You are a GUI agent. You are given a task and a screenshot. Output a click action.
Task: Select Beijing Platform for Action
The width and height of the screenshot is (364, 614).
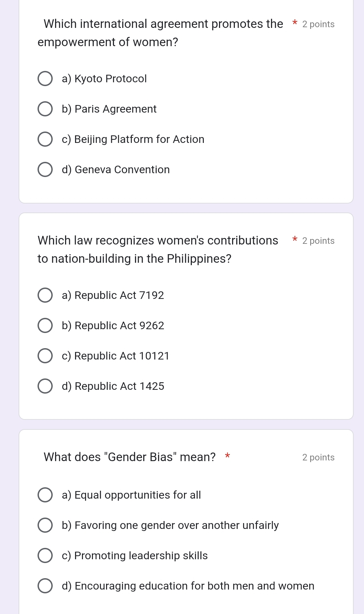point(45,139)
